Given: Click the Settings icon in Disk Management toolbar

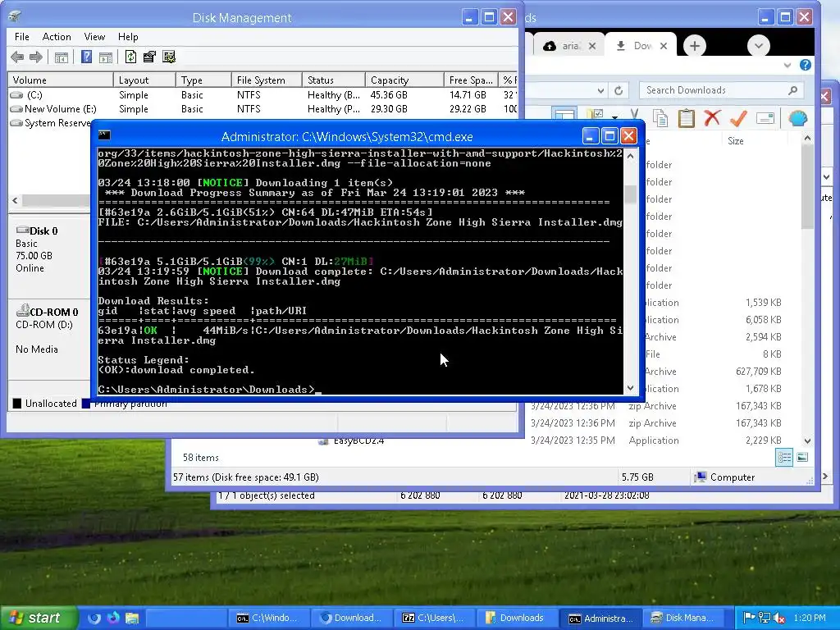Looking at the screenshot, I should point(169,57).
